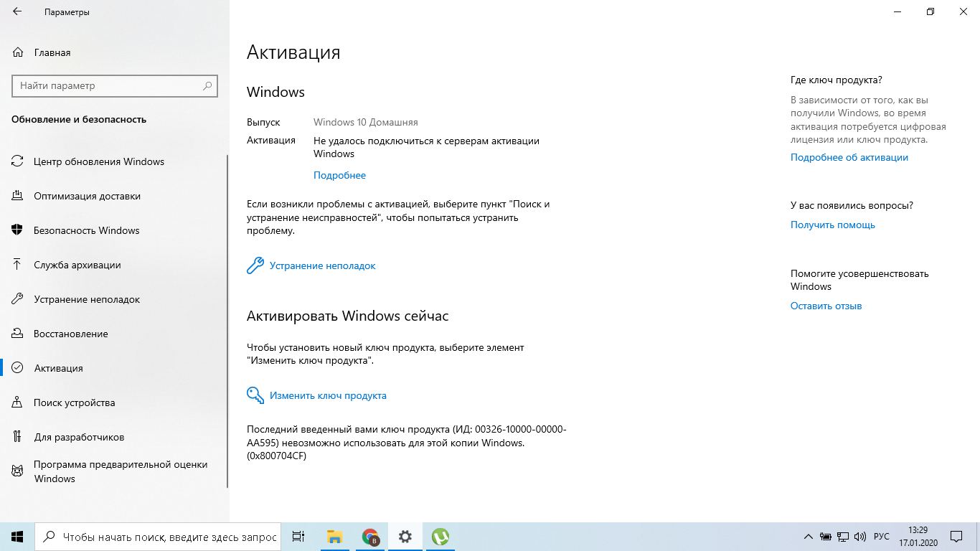Open uTorrent from the taskbar

(x=440, y=537)
